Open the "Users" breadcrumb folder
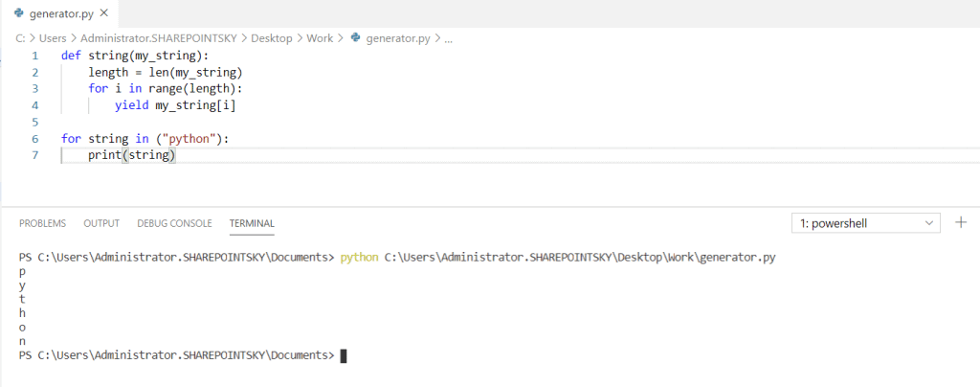This screenshot has width=980, height=387. (x=54, y=38)
